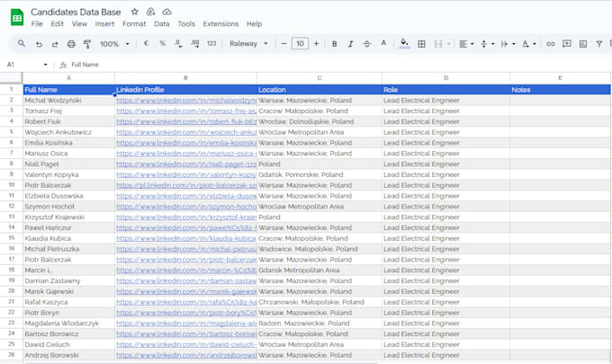
Task: Open the horizontal align dropdown
Action: pos(466,44)
